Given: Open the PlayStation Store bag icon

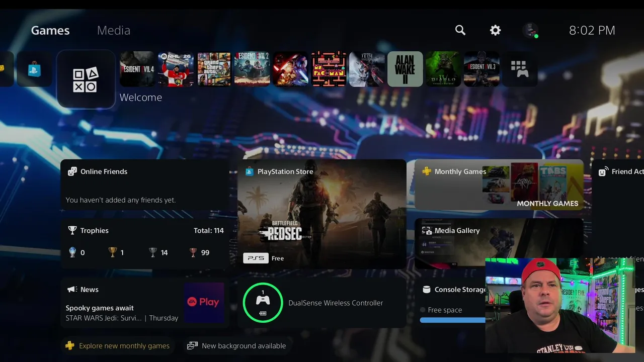Looking at the screenshot, I should [34, 69].
